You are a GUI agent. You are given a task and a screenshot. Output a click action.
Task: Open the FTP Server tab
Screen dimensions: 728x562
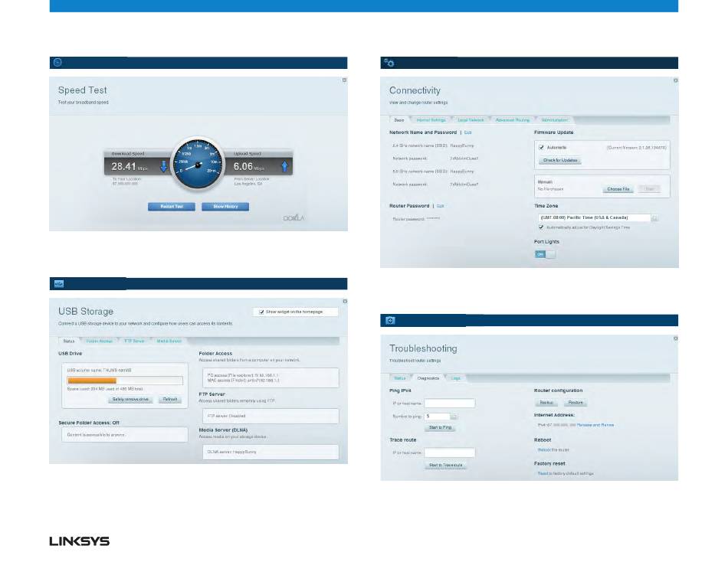134,341
